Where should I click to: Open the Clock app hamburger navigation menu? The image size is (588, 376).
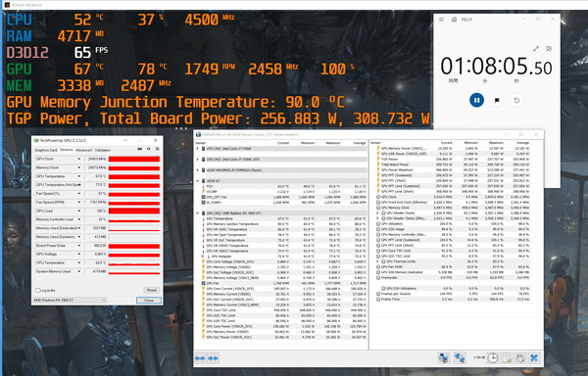tap(441, 20)
